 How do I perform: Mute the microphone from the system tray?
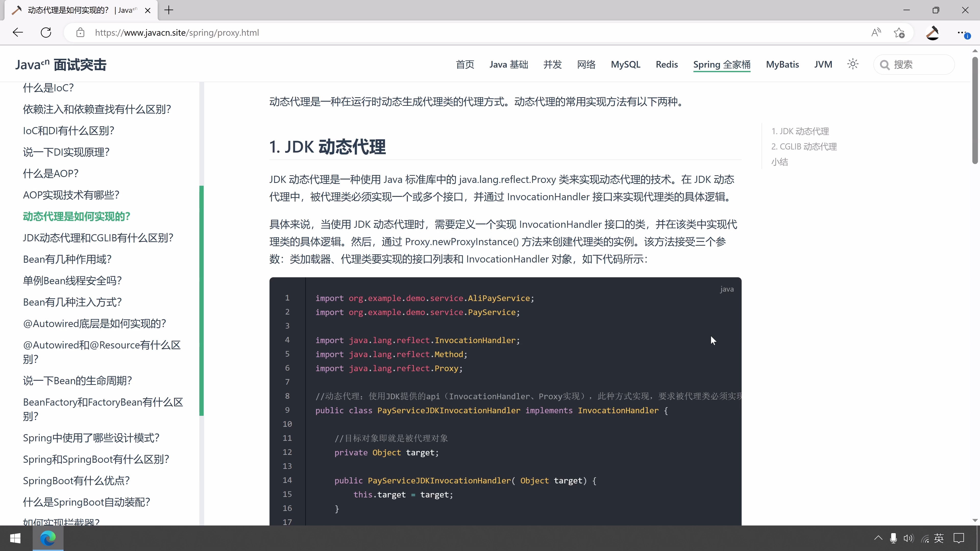coord(893,538)
